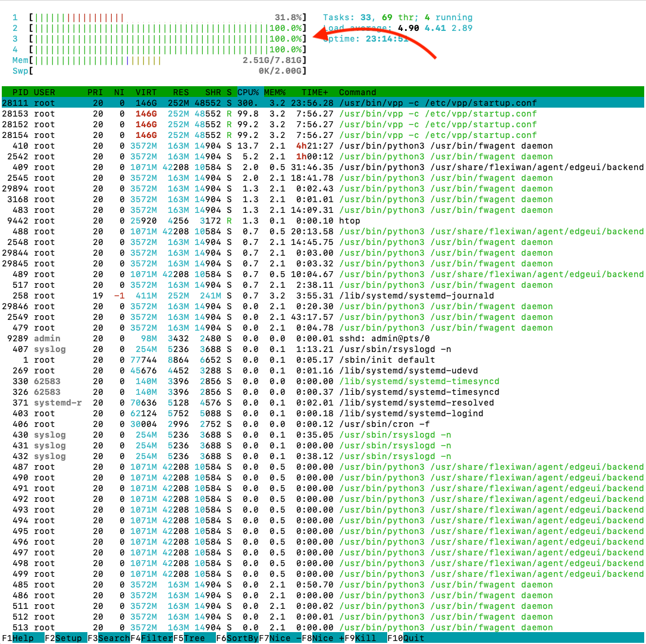Image resolution: width=646 pixels, height=644 pixels.
Task: Activate F3 Search in the footer
Action: coord(108,638)
